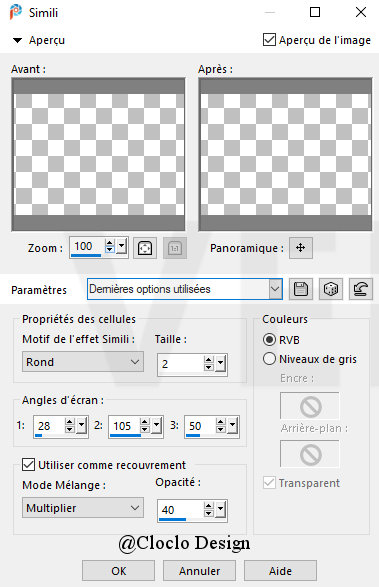Open angle 3 slider drop arrow
Viewport: 379px width, 587px height.
(232, 426)
